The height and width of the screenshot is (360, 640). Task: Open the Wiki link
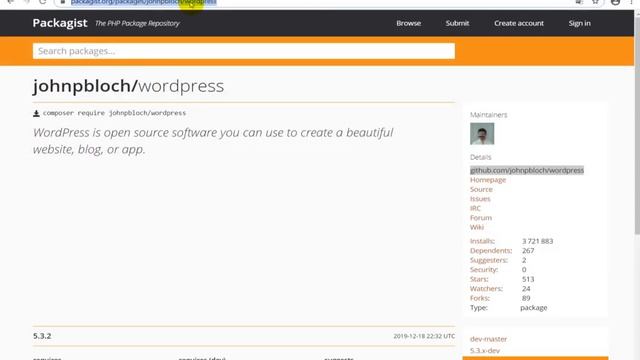[x=477, y=227]
